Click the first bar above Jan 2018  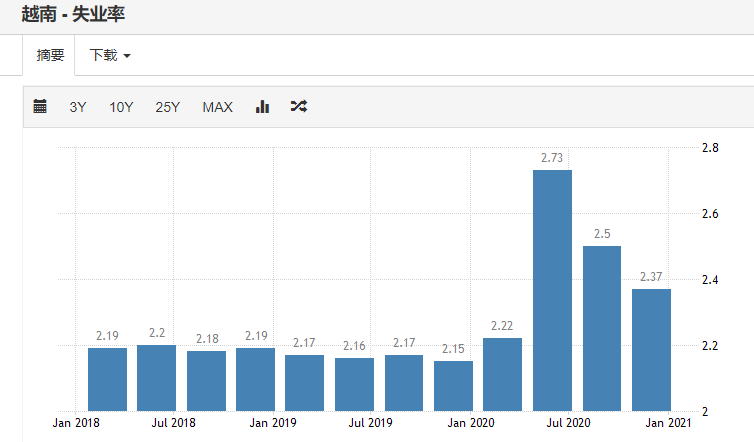[x=107, y=379]
